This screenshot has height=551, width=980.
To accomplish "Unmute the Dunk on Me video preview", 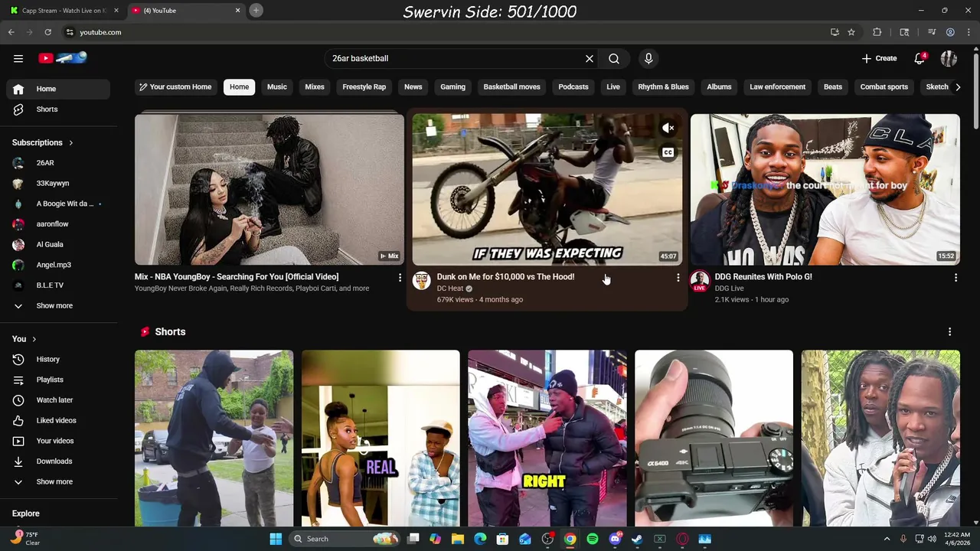I will click(668, 129).
